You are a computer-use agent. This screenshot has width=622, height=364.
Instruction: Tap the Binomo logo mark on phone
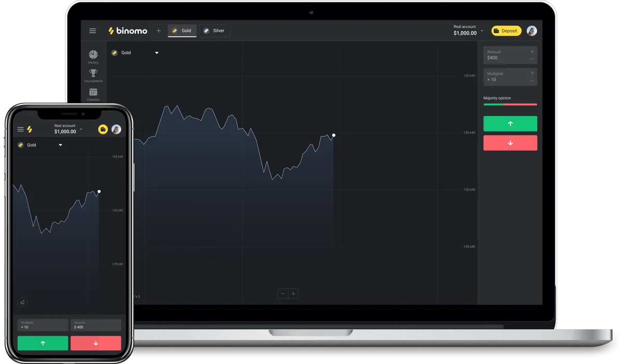click(x=30, y=129)
